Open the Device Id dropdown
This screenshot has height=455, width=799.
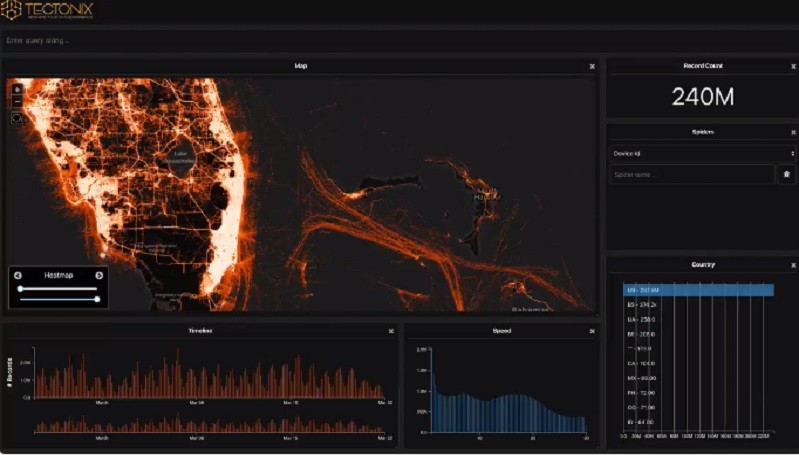702,153
